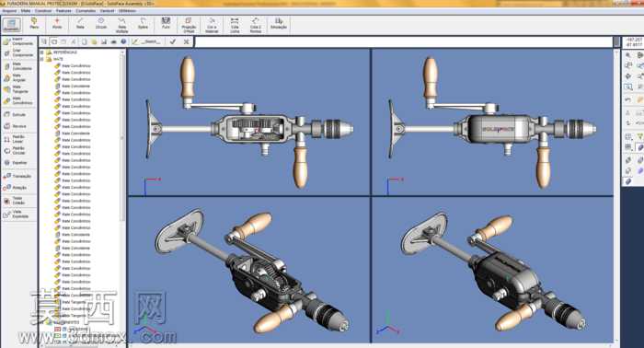Select the Spline tool

(x=143, y=23)
